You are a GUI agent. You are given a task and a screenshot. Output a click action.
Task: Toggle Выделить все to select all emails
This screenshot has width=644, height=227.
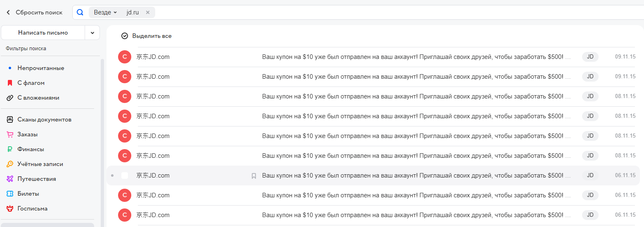click(147, 36)
